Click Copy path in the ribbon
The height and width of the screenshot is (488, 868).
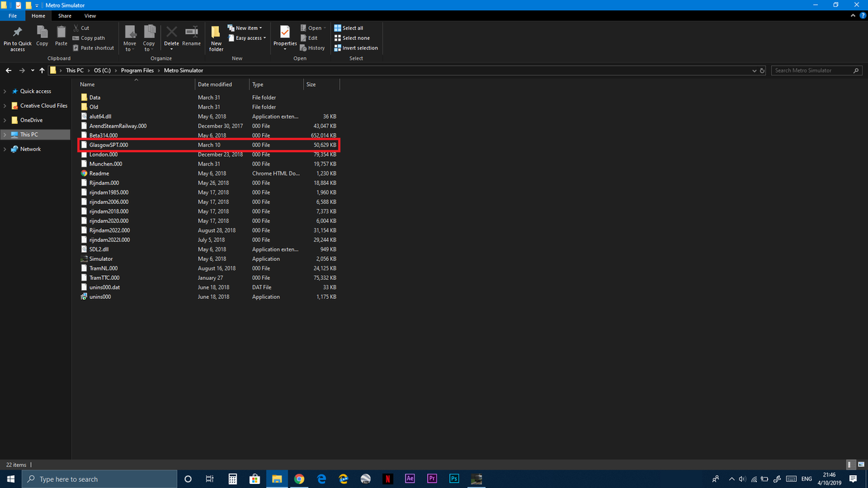tap(89, 38)
